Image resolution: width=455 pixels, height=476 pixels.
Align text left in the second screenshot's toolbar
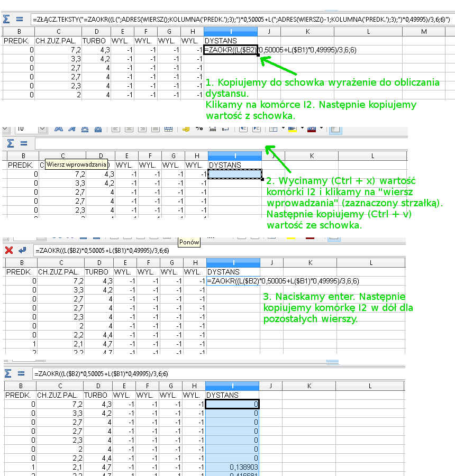[x=115, y=129]
